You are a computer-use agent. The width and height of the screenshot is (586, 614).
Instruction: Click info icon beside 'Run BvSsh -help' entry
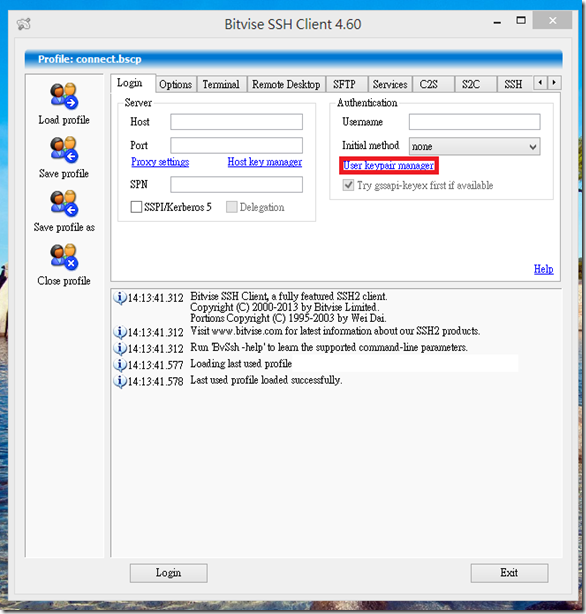120,348
